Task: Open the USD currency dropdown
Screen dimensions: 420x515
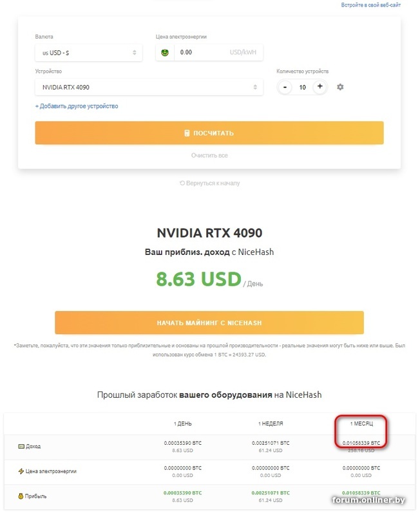Action: pyautogui.click(x=89, y=53)
